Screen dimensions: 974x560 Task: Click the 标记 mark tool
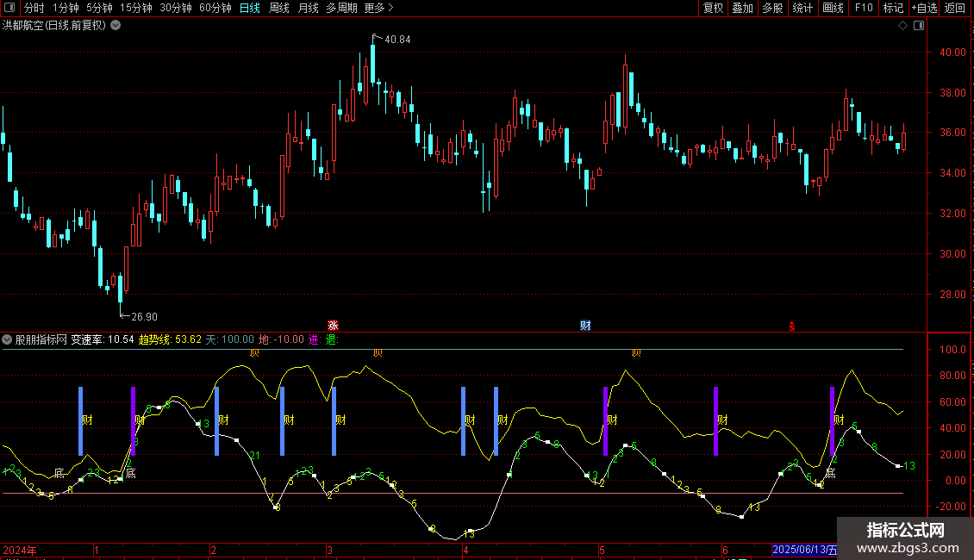893,9
